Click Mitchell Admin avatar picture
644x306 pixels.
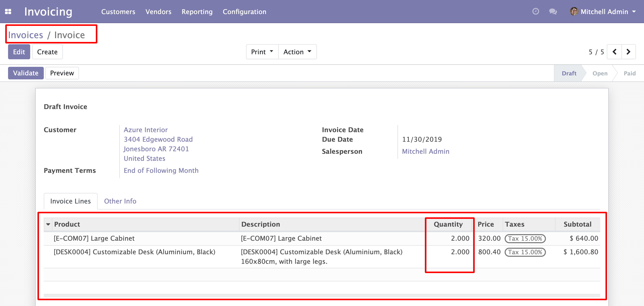pos(574,12)
